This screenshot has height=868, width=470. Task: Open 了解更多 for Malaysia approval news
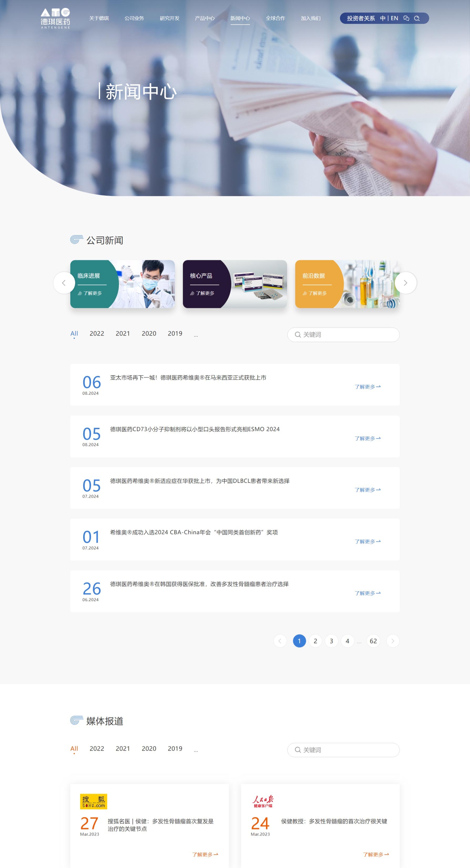367,387
